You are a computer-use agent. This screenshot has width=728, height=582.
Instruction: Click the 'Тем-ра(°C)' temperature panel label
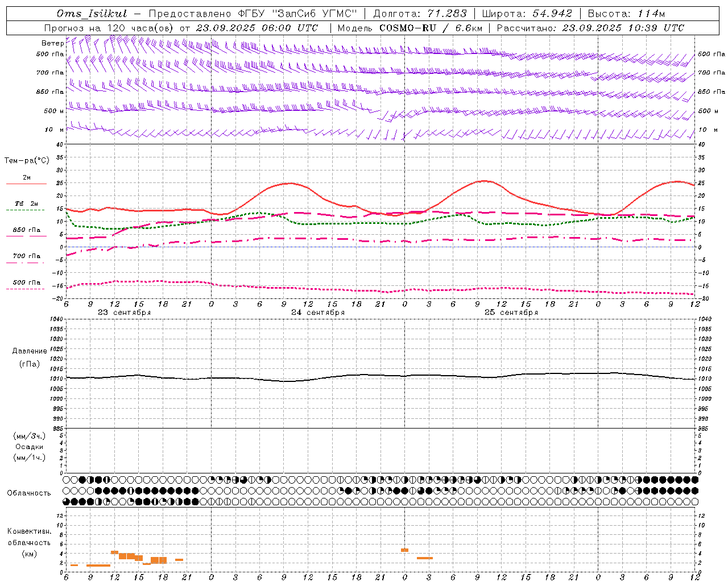point(27,161)
